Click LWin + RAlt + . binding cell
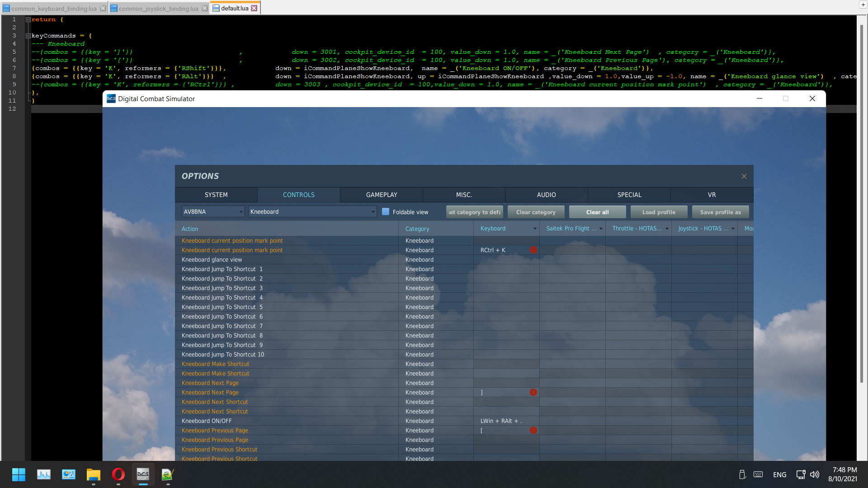Screen dimensions: 868x488 pyautogui.click(x=506, y=421)
